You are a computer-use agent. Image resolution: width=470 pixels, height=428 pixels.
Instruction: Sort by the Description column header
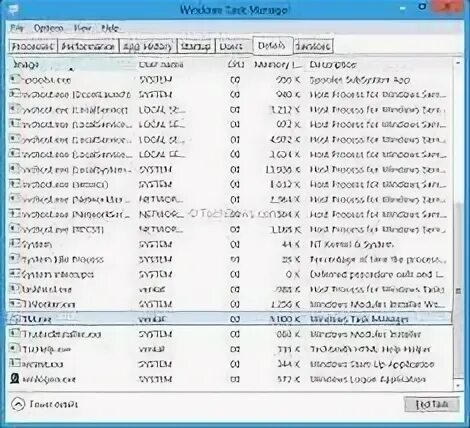[x=333, y=64]
